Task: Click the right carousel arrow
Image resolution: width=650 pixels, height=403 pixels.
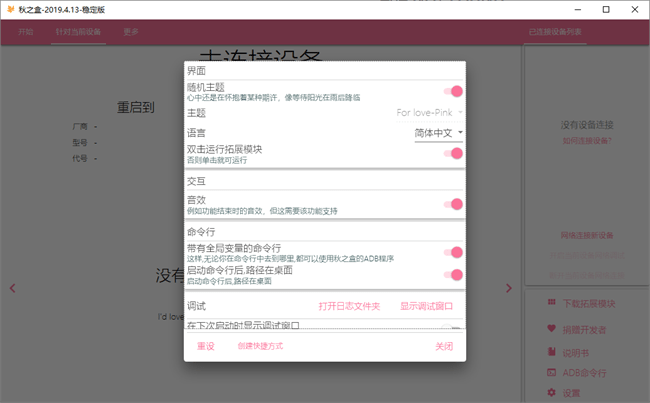Action: coord(508,289)
